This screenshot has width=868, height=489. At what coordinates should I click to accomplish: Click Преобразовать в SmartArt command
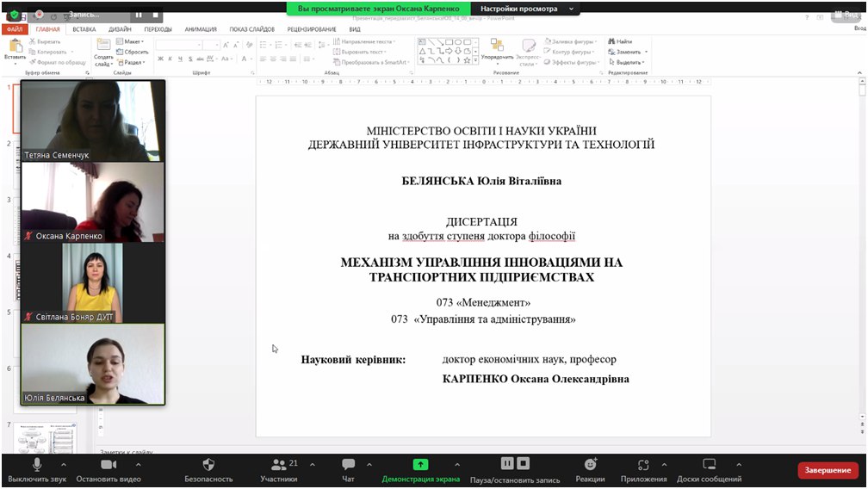click(371, 63)
